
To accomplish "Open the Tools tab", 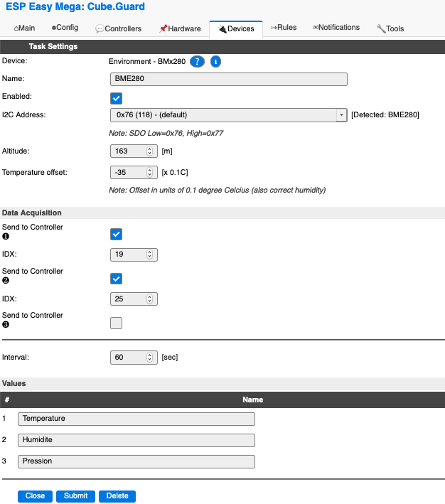I will pyautogui.click(x=390, y=28).
